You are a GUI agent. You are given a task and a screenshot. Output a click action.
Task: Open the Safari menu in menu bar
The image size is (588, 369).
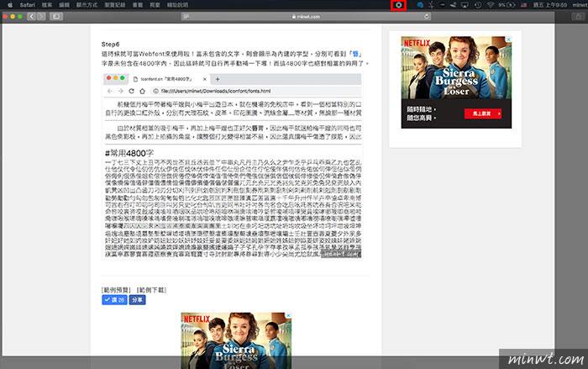[24, 5]
